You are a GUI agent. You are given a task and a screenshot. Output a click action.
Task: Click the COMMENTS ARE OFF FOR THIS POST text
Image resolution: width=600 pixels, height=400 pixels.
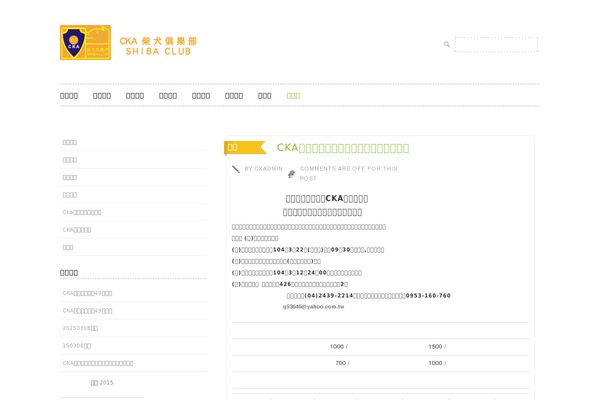[x=349, y=173]
